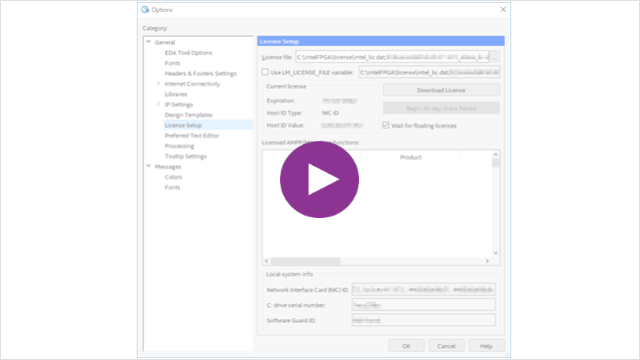
Task: Select the Processing category
Action: [x=179, y=146]
